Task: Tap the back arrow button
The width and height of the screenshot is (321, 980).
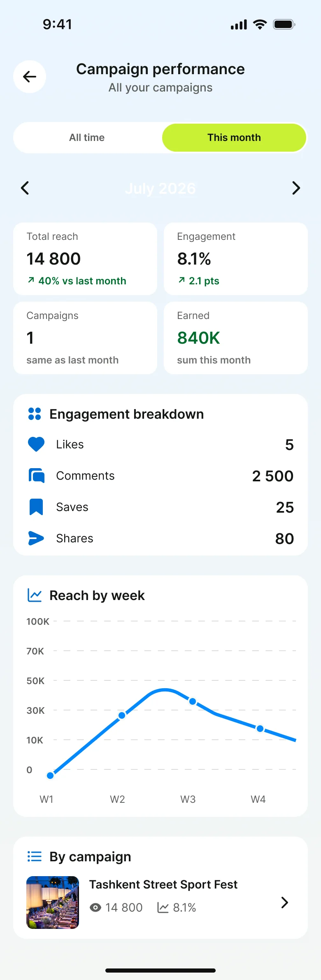Action: [x=30, y=77]
